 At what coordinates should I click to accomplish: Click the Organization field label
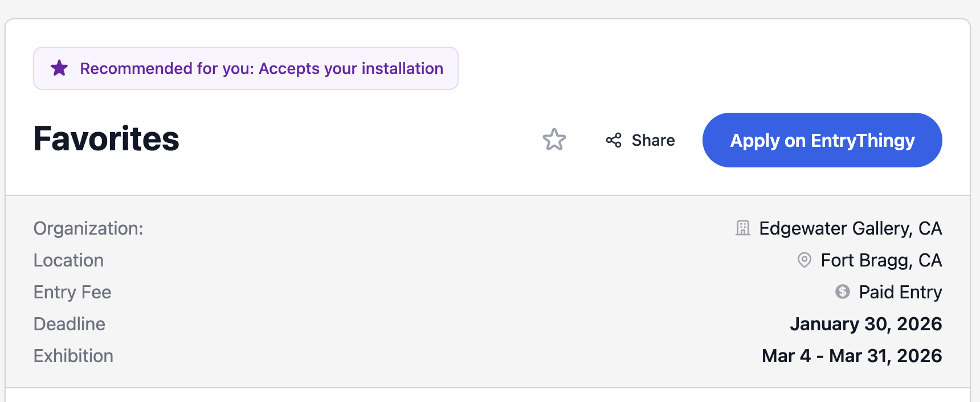click(x=88, y=228)
